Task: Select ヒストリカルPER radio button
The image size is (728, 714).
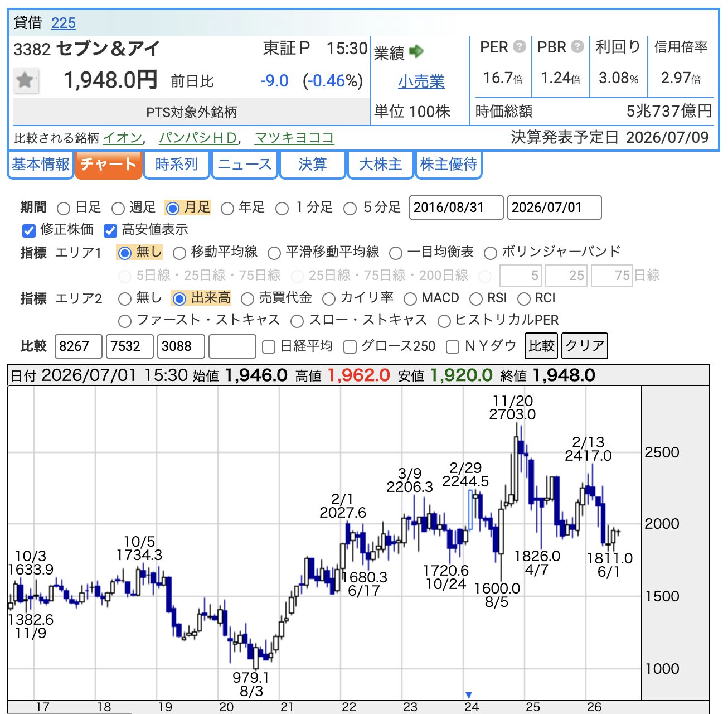Action: 444,321
